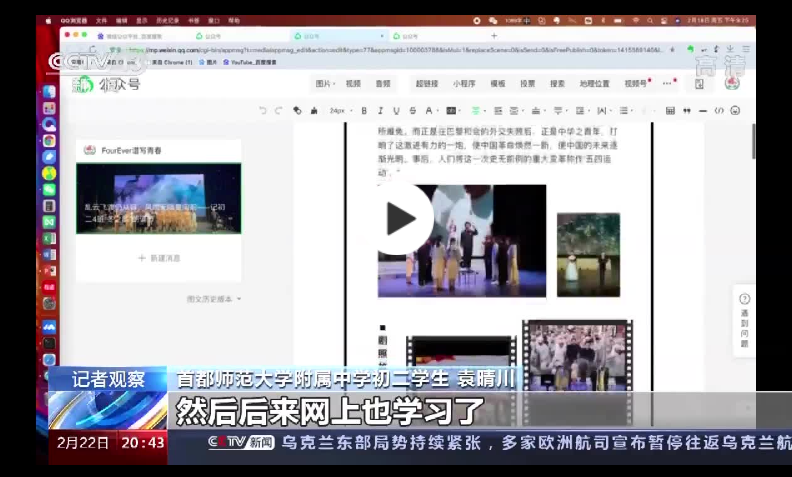Play the video in article body
This screenshot has height=477, width=792.
coord(400,219)
